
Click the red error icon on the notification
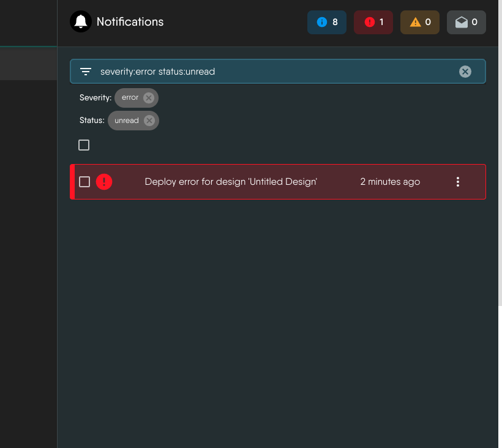[x=104, y=182]
